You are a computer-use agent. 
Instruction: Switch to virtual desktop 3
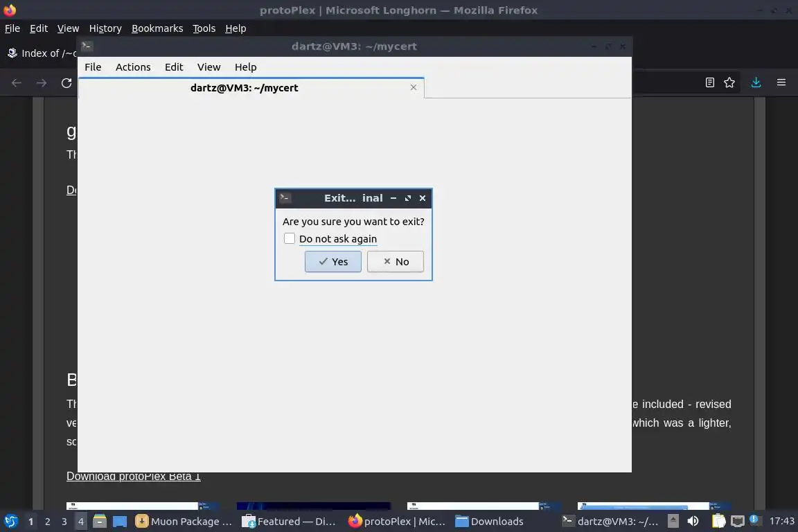(x=64, y=522)
